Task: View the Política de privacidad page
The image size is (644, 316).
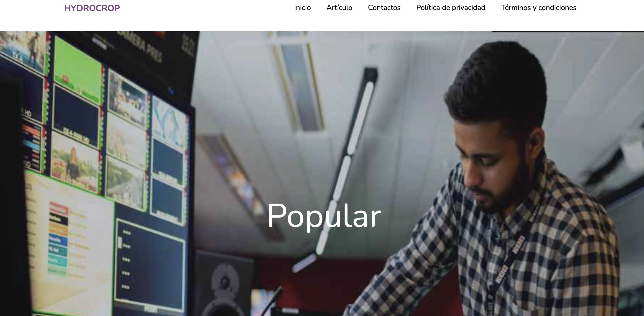Action: (x=450, y=8)
